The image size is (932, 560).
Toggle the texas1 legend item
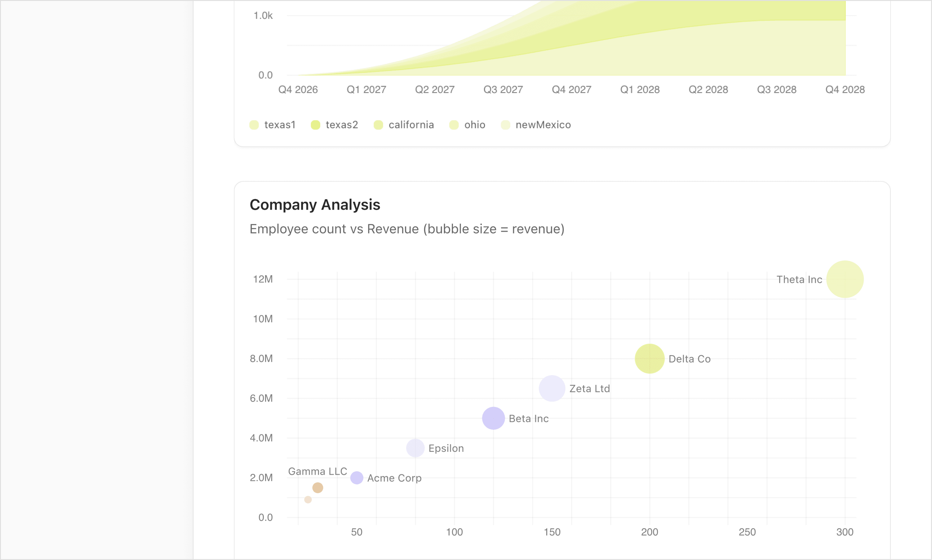point(280,125)
